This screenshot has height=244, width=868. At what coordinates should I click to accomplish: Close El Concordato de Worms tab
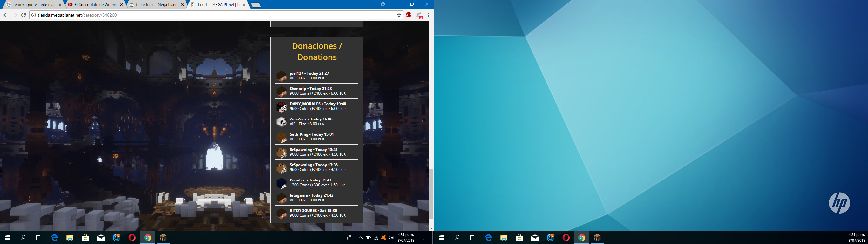pos(121,5)
